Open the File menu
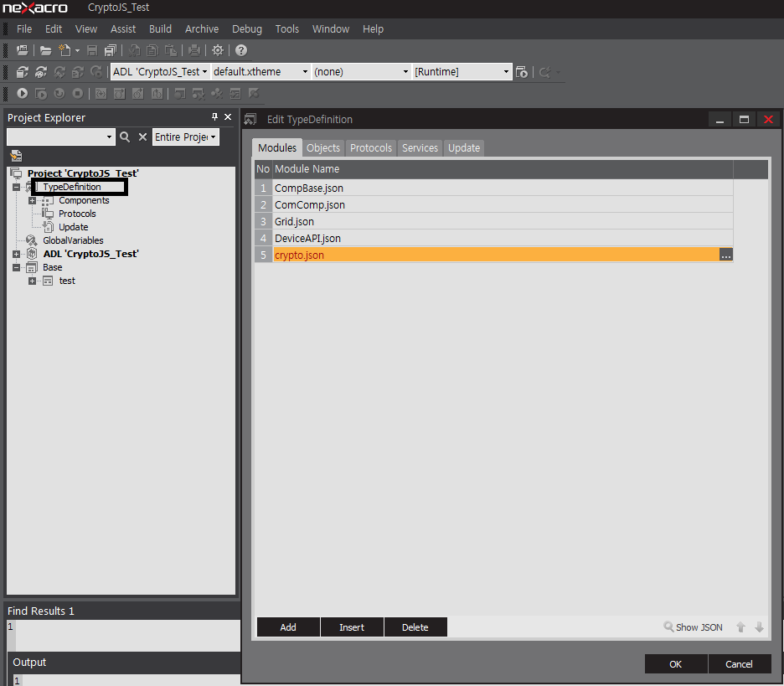The image size is (784, 686). point(24,29)
